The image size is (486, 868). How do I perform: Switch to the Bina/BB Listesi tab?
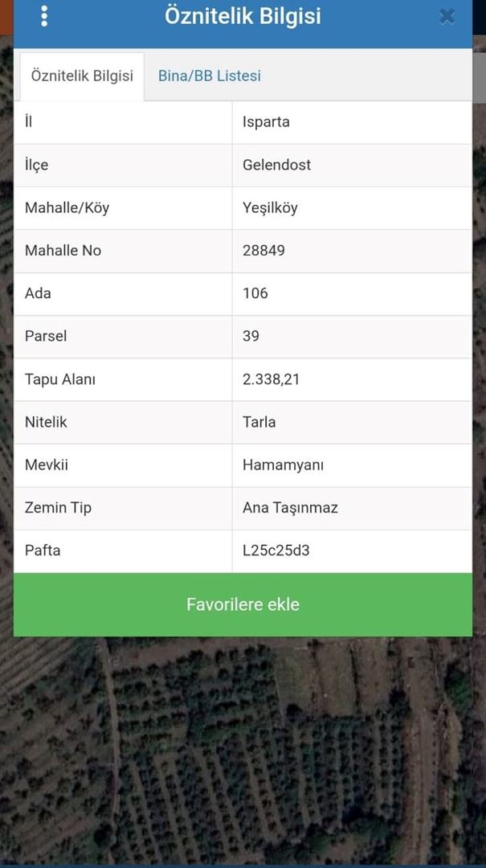(x=209, y=76)
